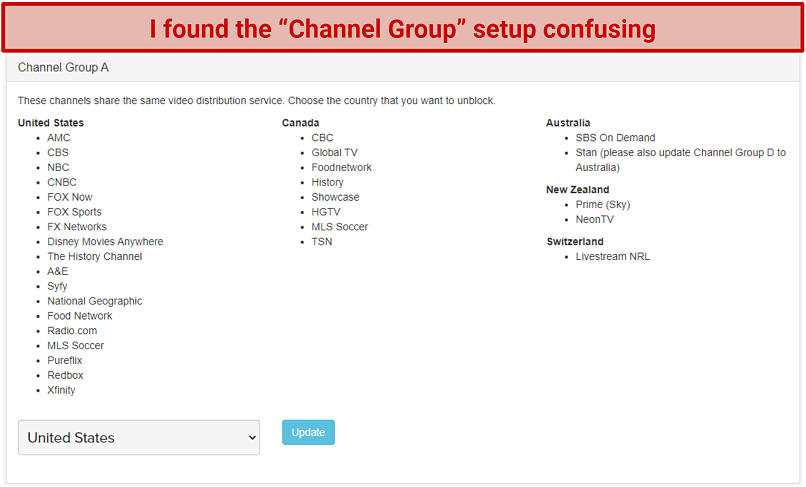
Task: Click Livestream NRL entry
Action: point(613,257)
